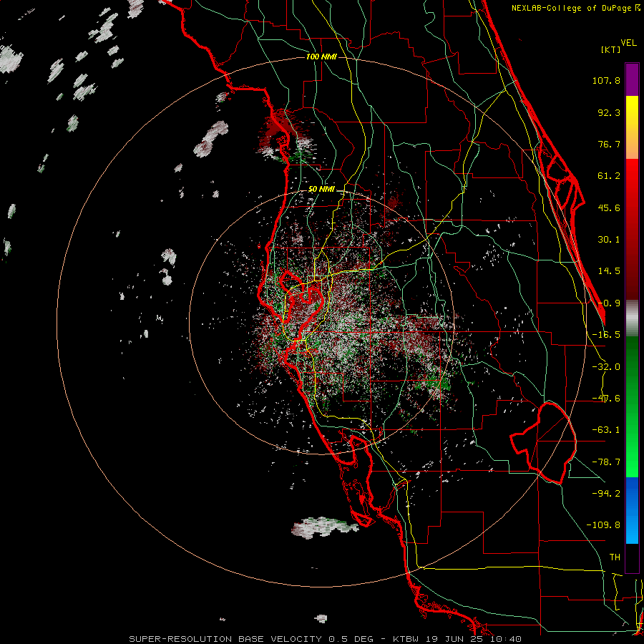The image size is (644, 644).
Task: Click the [KT] units label
Action: (610, 49)
